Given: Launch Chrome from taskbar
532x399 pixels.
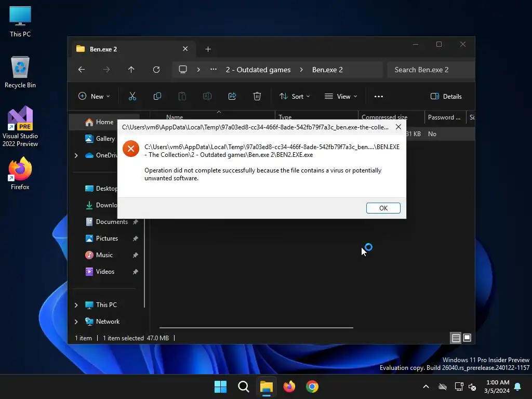Looking at the screenshot, I should coord(312,387).
